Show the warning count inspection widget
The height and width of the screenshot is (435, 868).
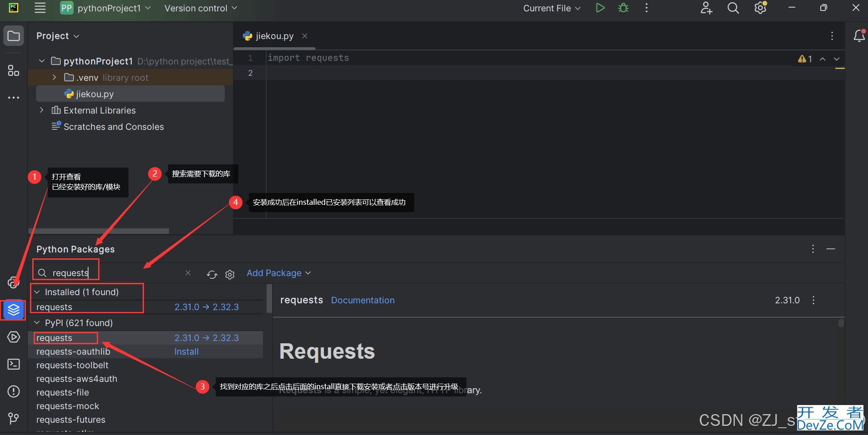pyautogui.click(x=805, y=59)
